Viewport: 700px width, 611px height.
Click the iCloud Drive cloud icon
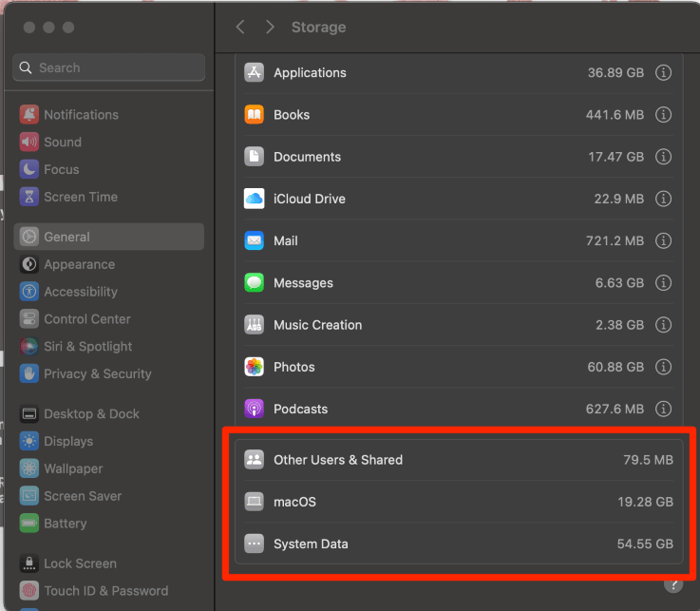coord(254,199)
